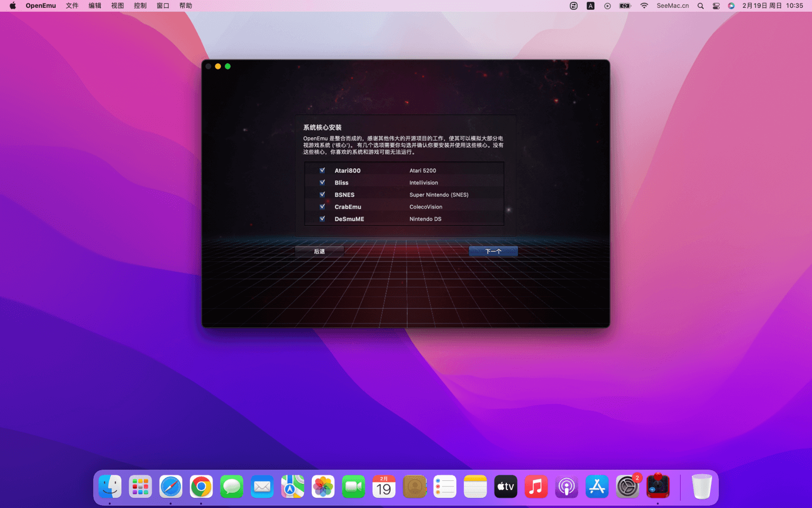The width and height of the screenshot is (812, 508).
Task: Click the 下一个 (Next) button
Action: [493, 251]
